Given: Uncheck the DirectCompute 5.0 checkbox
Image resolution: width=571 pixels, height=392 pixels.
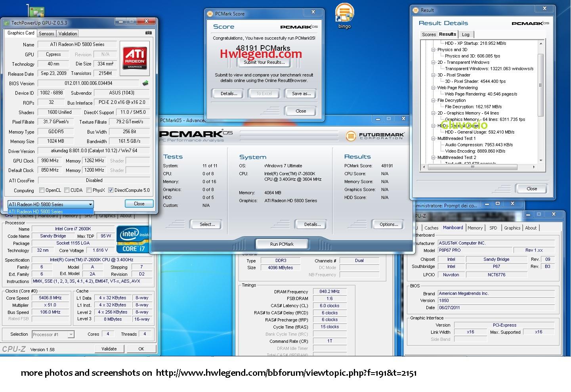Looking at the screenshot, I should coord(111,190).
